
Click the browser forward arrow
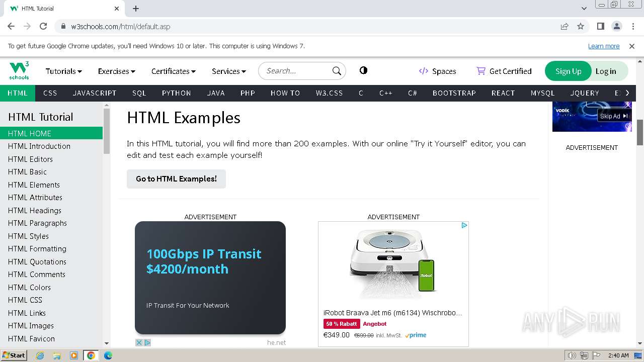(27, 26)
